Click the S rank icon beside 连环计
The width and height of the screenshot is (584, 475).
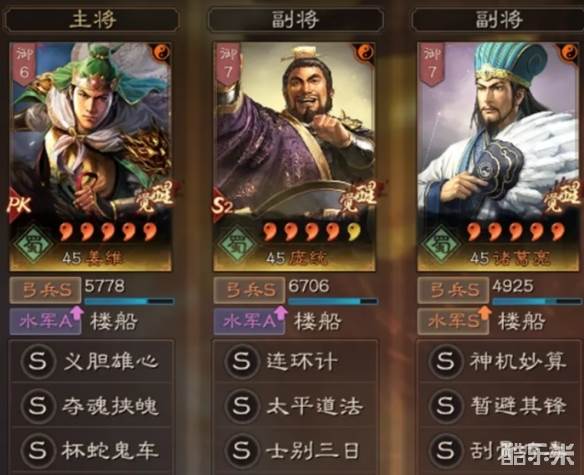tap(241, 361)
